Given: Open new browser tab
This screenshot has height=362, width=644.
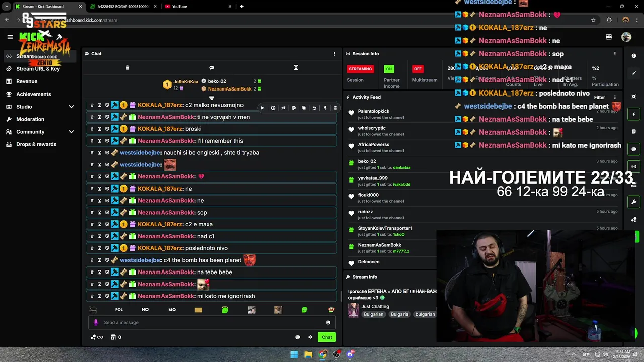Looking at the screenshot, I should pyautogui.click(x=242, y=7).
